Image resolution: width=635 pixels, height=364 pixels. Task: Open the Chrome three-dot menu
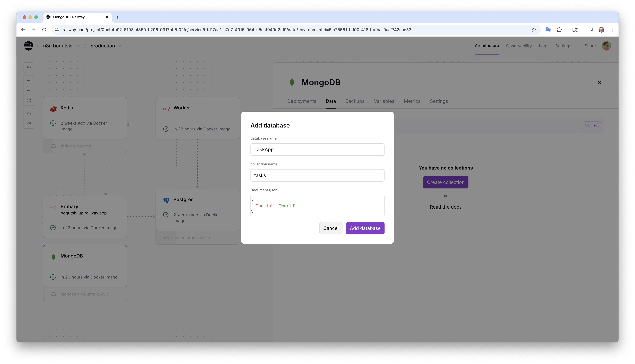point(612,30)
